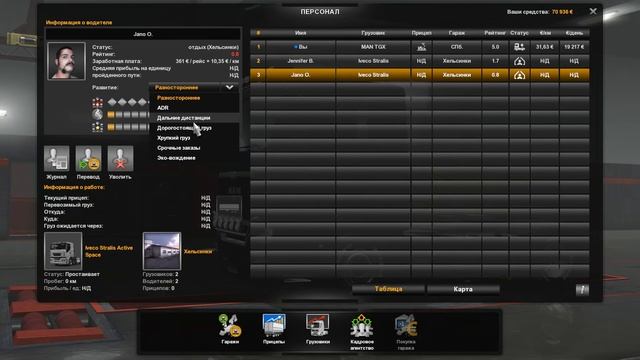Image resolution: width=640 pixels, height=360 pixels.
Task: Select the Jennifer B. driver row
Action: click(420, 61)
